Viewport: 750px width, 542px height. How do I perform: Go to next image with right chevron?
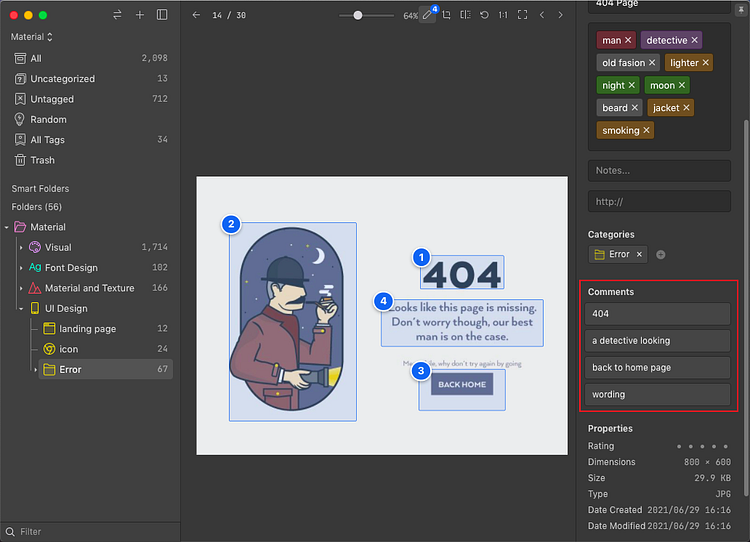(560, 15)
